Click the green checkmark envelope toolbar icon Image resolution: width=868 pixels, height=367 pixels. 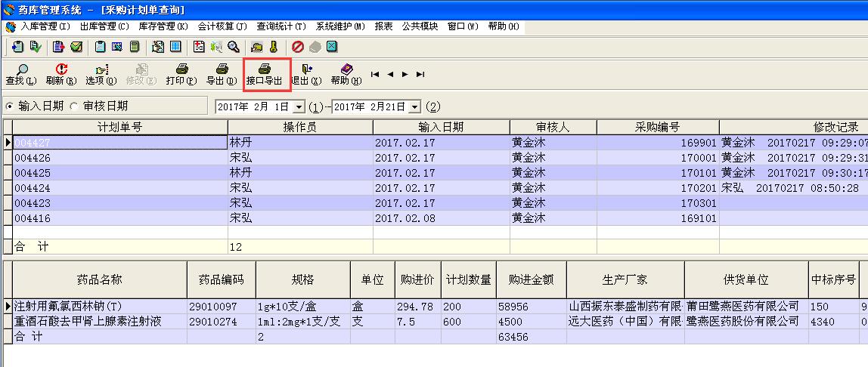[x=76, y=47]
